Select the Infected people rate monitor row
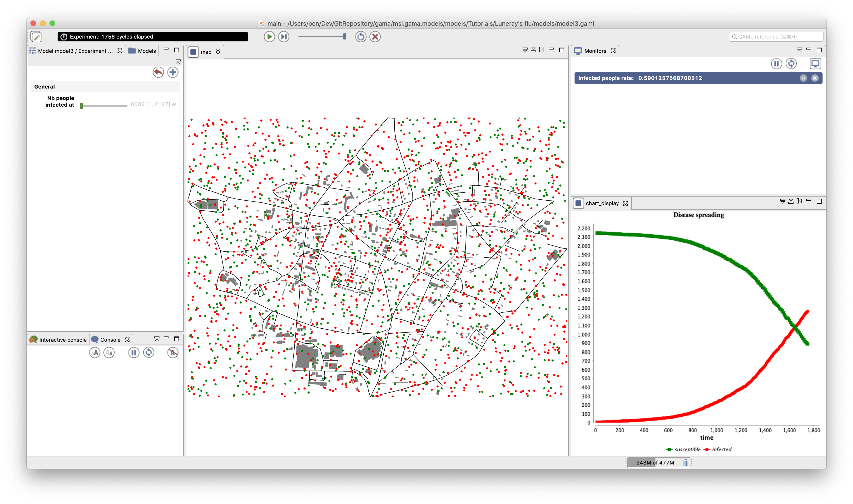 pos(698,78)
